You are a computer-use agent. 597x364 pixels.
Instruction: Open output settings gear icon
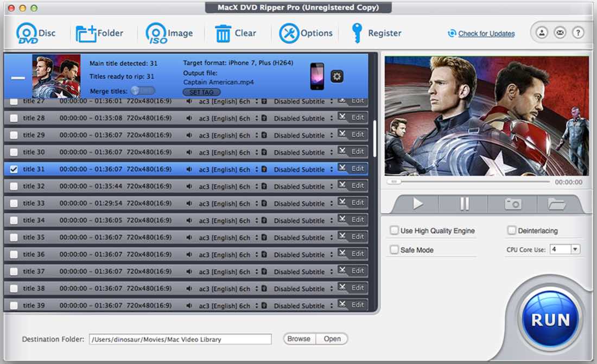[x=337, y=76]
